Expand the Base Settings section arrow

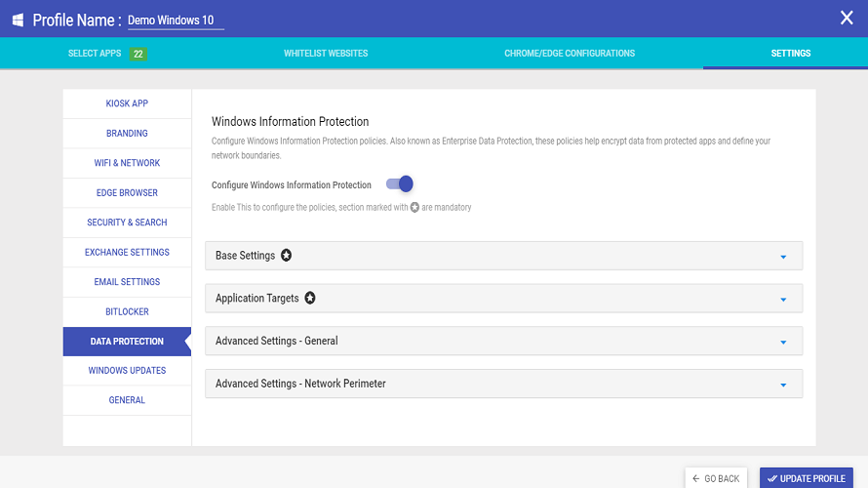pos(783,257)
